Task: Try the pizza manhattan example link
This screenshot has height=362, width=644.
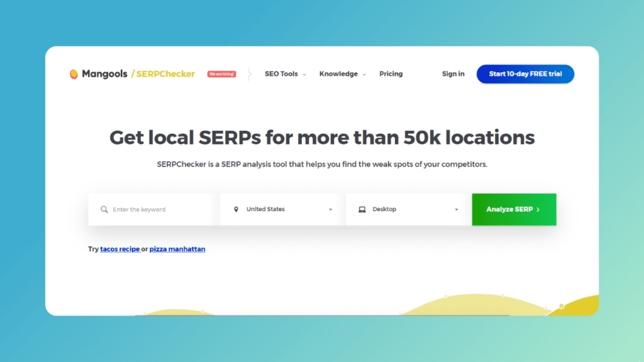Action: 177,249
